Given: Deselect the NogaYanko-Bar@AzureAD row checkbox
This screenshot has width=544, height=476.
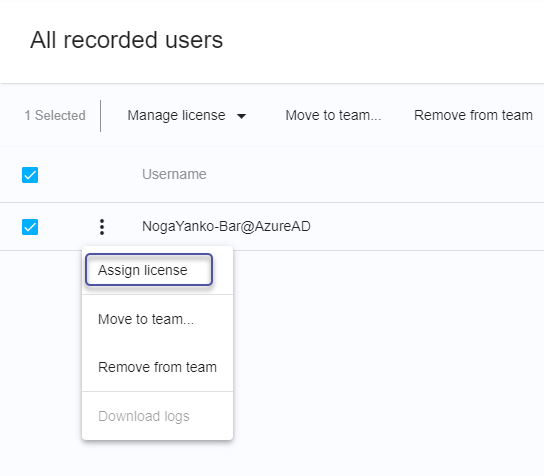Looking at the screenshot, I should [x=30, y=227].
